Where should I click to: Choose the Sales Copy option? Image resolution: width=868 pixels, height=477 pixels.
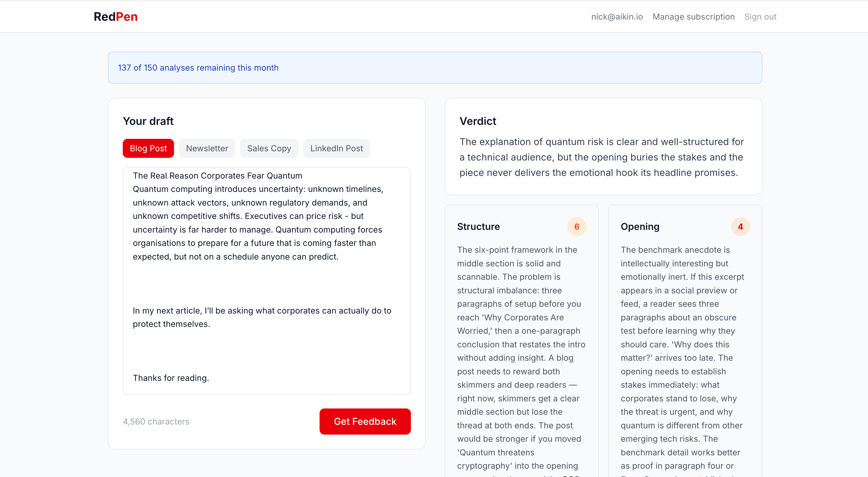pyautogui.click(x=269, y=148)
